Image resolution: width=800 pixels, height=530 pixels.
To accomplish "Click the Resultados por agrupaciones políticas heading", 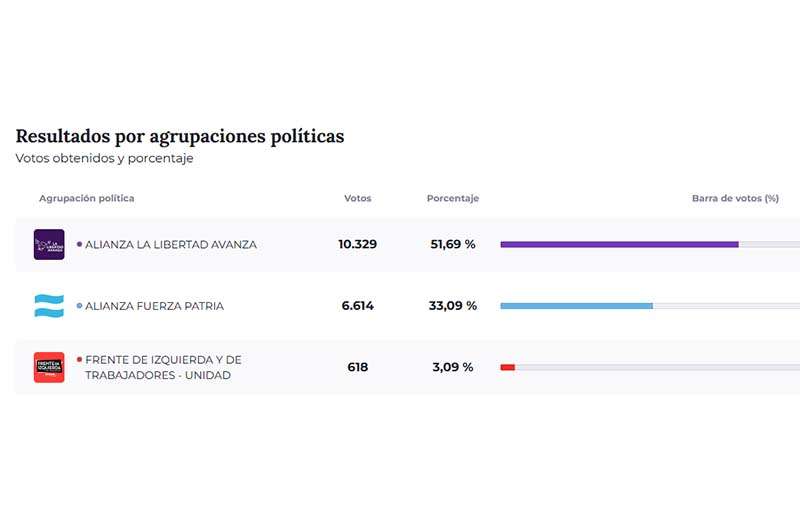I will tap(180, 137).
